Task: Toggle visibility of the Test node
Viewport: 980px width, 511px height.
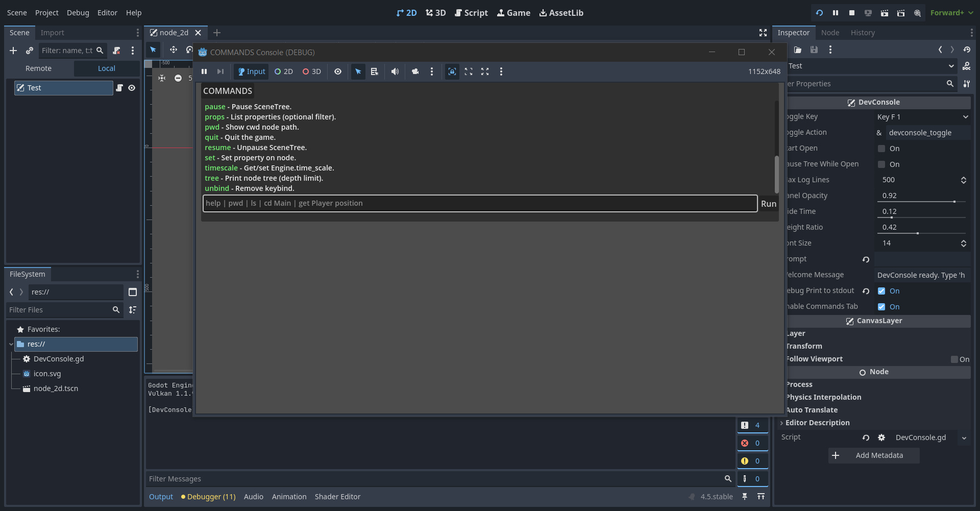Action: tap(132, 88)
